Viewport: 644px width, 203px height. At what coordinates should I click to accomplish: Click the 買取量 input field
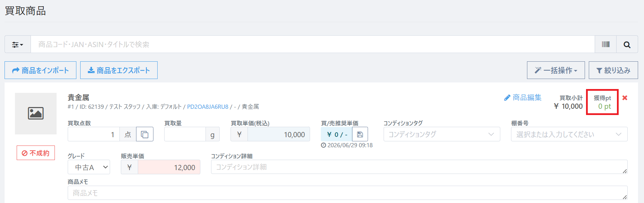click(185, 134)
